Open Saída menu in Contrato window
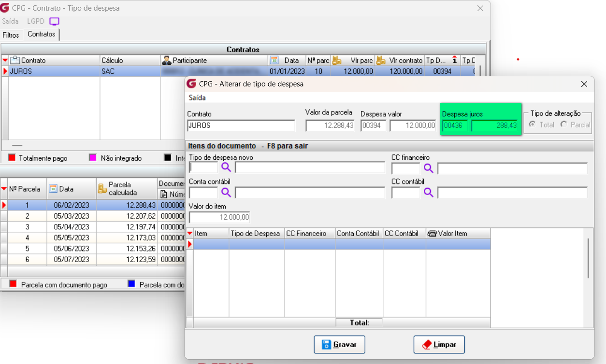Screen dimensions: 606x364 (10, 21)
